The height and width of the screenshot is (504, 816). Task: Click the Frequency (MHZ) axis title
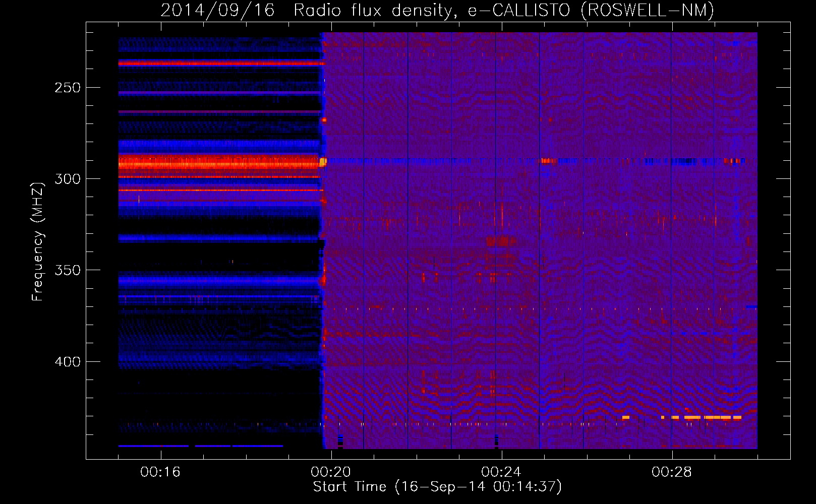coord(38,241)
